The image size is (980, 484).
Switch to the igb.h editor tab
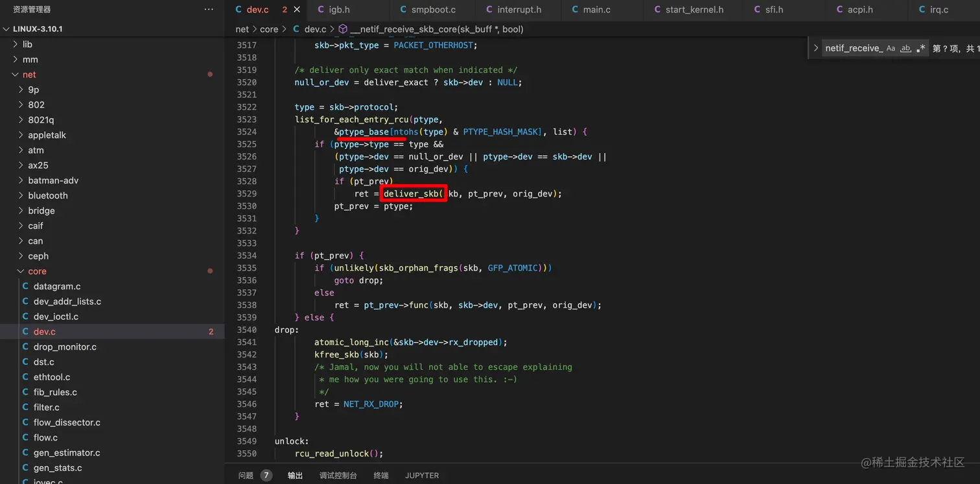(x=348, y=10)
